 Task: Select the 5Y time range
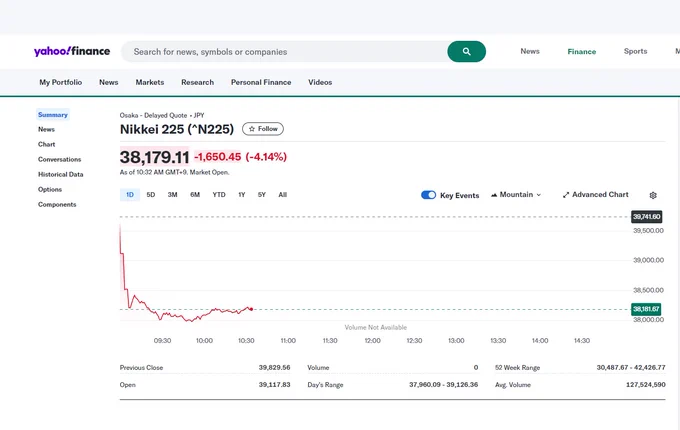point(262,195)
